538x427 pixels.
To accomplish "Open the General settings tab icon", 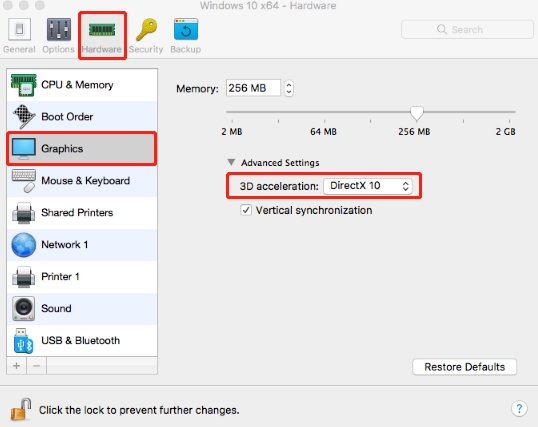I will 19,29.
